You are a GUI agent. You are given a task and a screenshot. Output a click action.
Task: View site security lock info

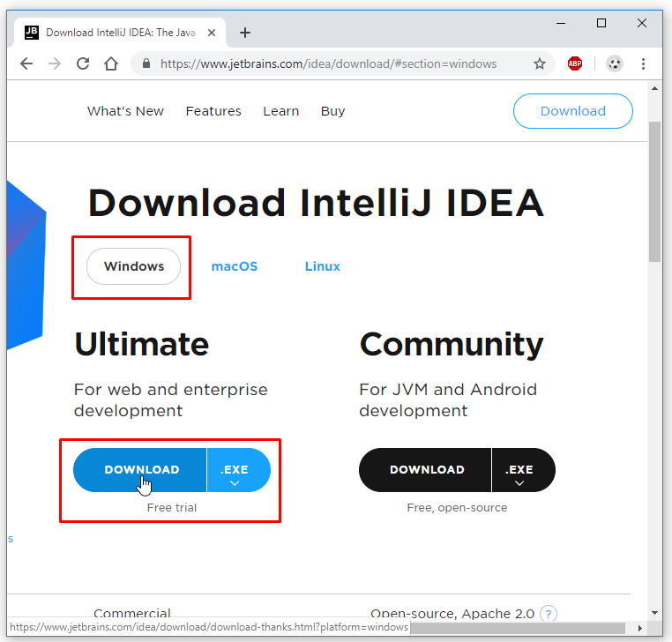146,63
